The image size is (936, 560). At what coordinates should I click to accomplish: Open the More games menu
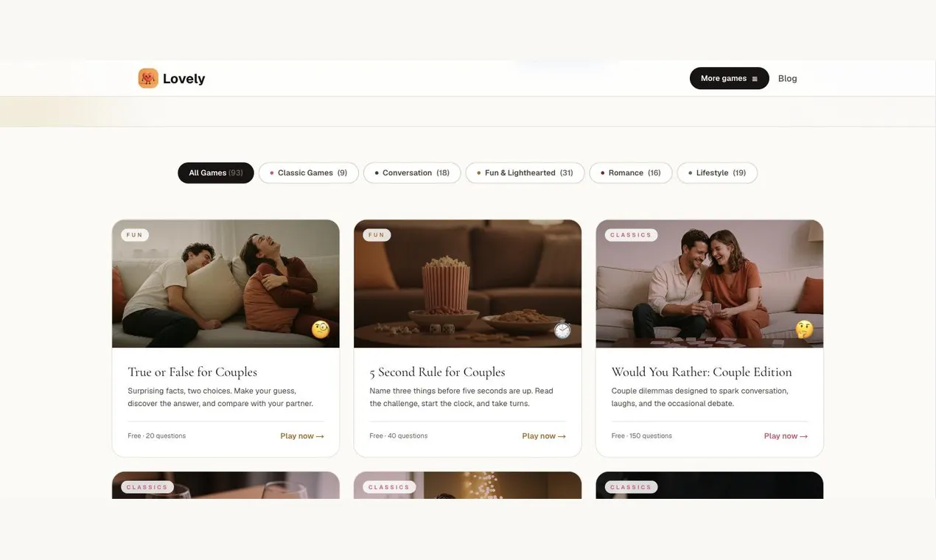(x=729, y=78)
